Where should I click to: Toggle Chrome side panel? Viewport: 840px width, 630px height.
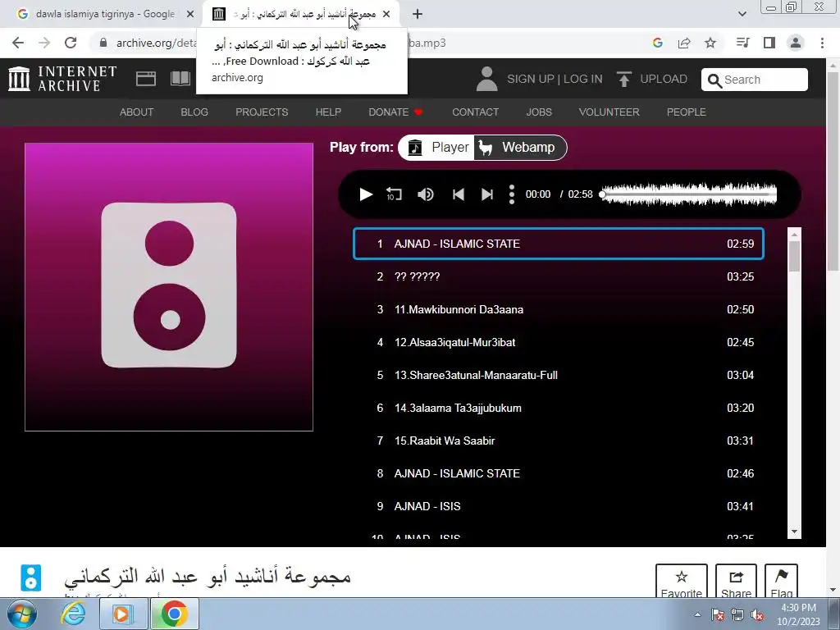[x=769, y=43]
